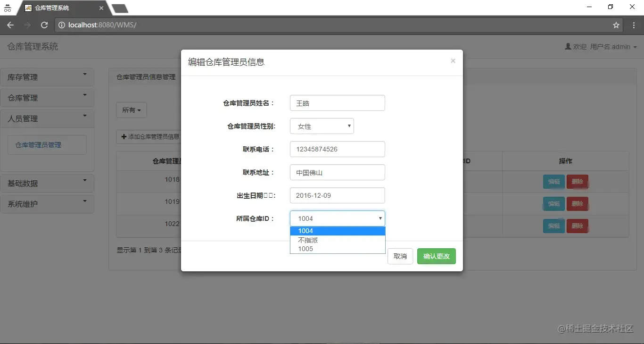Choose option 1004 in the dropdown list
Viewport: 644px width, 344px height.
(338, 231)
